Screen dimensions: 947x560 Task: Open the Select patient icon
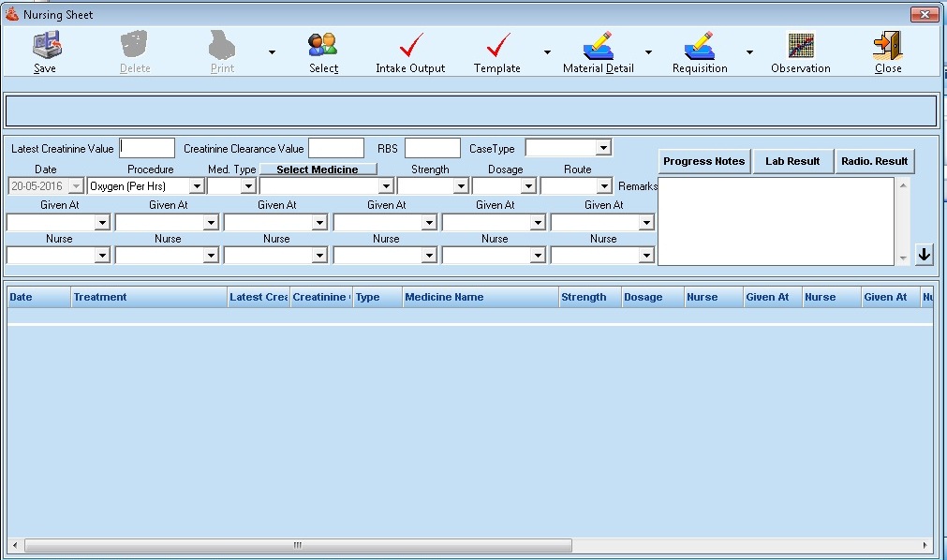(323, 46)
